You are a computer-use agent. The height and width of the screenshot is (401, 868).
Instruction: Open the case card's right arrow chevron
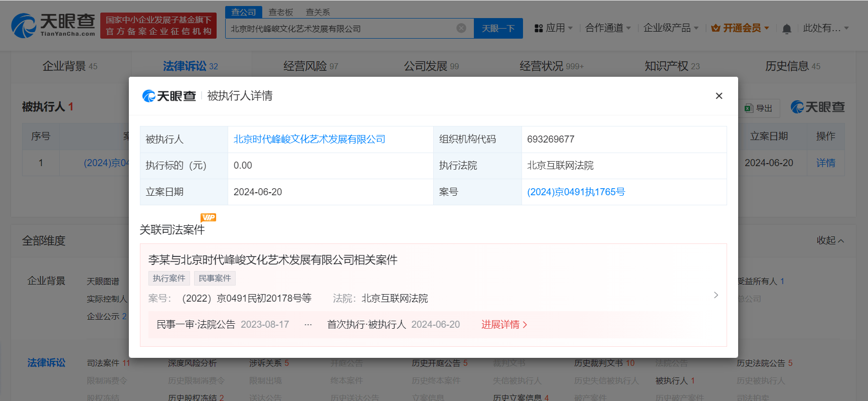(x=716, y=295)
